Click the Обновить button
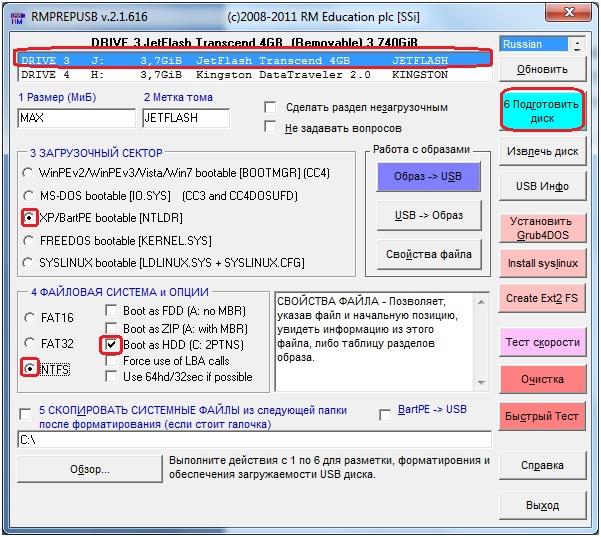 [543, 70]
